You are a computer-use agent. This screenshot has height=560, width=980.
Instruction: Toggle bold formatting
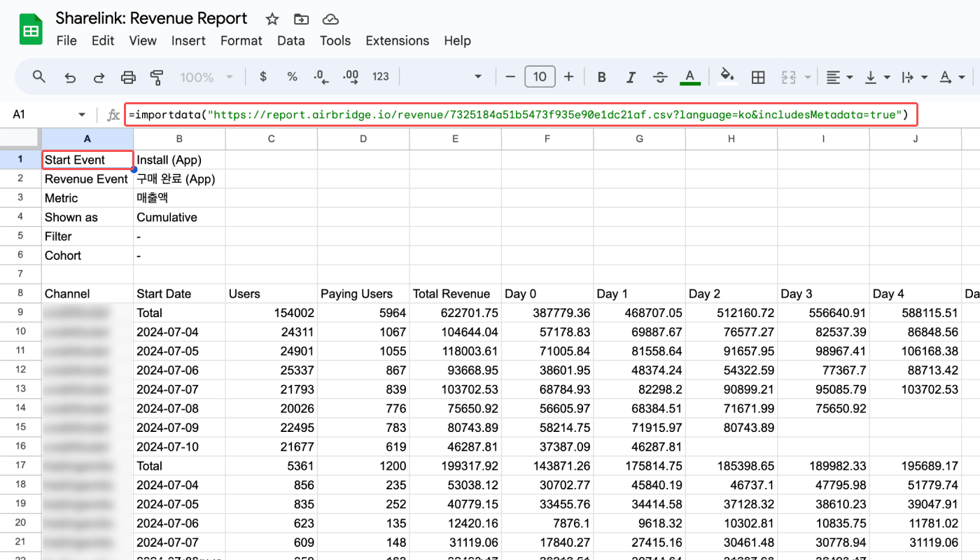click(602, 77)
